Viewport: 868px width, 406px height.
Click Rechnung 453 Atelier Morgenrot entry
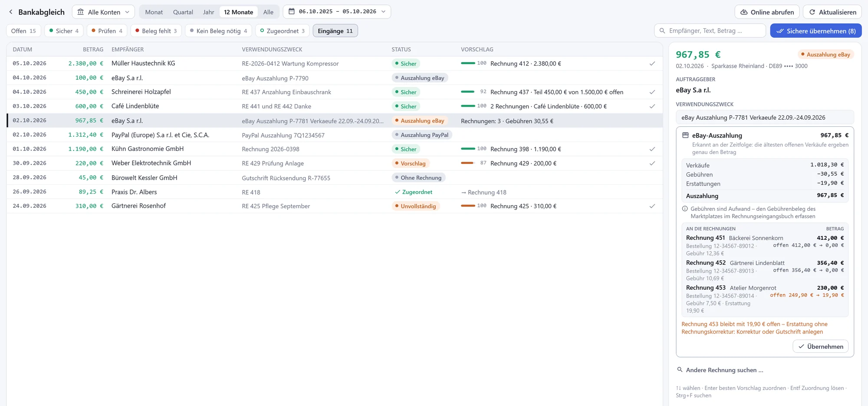coord(765,299)
